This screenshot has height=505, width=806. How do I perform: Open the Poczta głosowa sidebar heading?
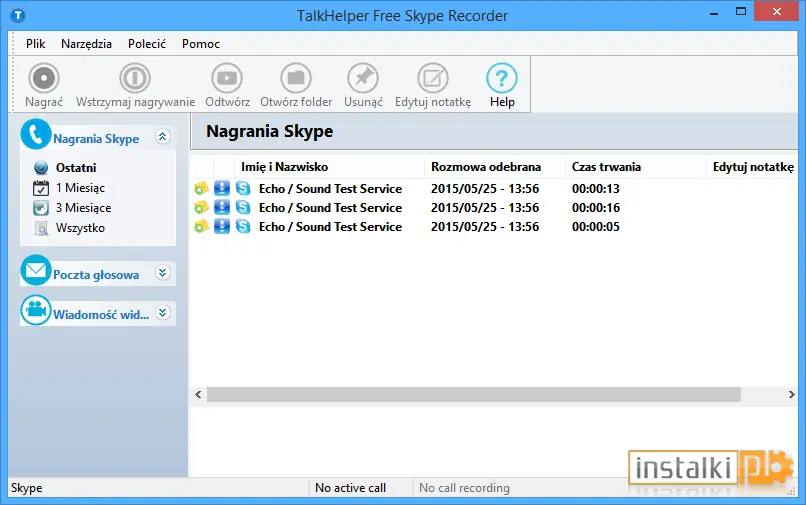(96, 275)
